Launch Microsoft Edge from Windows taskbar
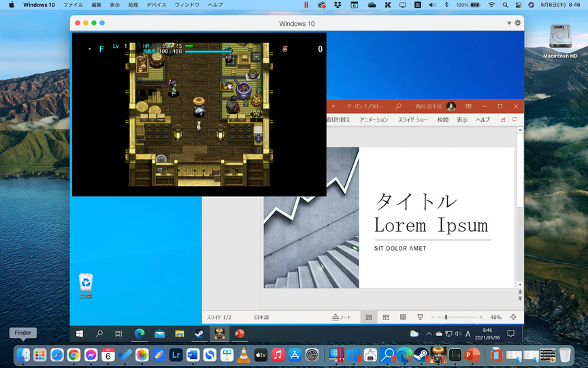This screenshot has width=588, height=368. pos(140,333)
